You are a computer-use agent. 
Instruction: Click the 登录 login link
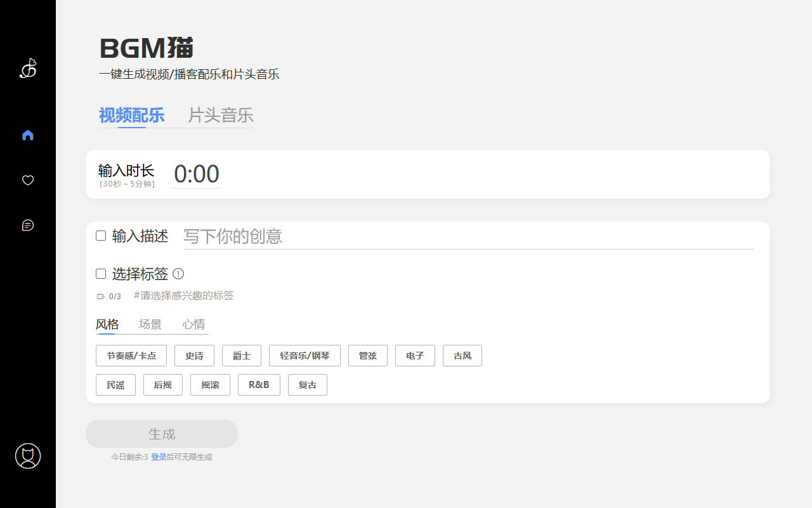[159, 457]
